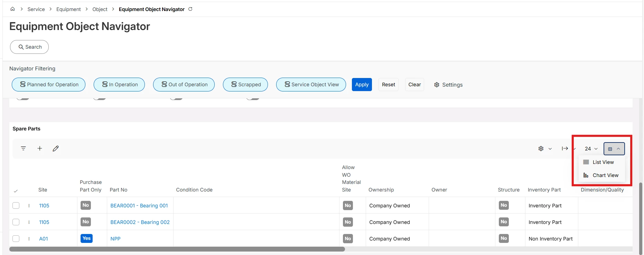Apply the navigator filters
The height and width of the screenshot is (255, 644).
click(x=362, y=85)
